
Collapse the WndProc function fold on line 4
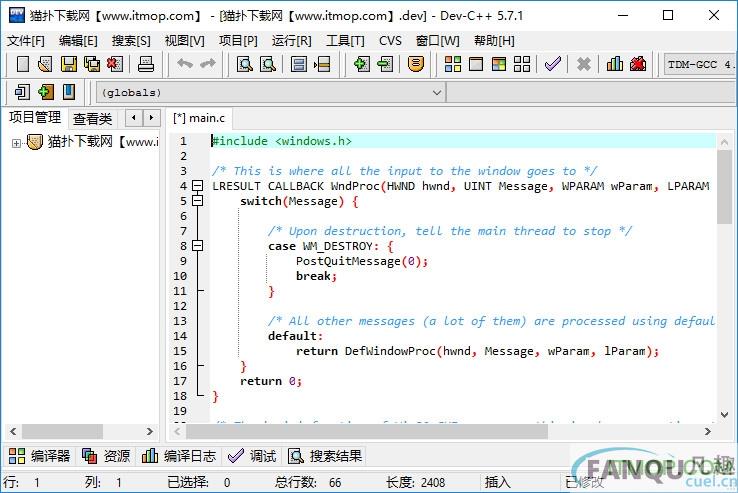[x=197, y=186]
